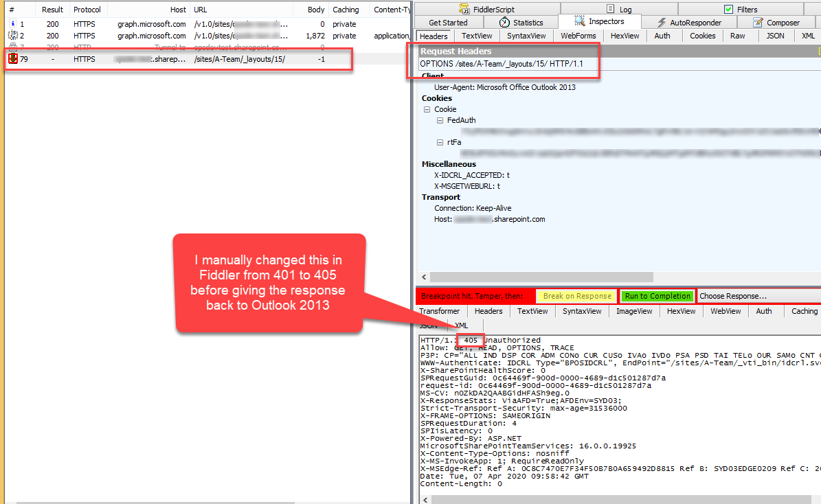
Task: Switch to the WebView response tab
Action: coord(726,310)
